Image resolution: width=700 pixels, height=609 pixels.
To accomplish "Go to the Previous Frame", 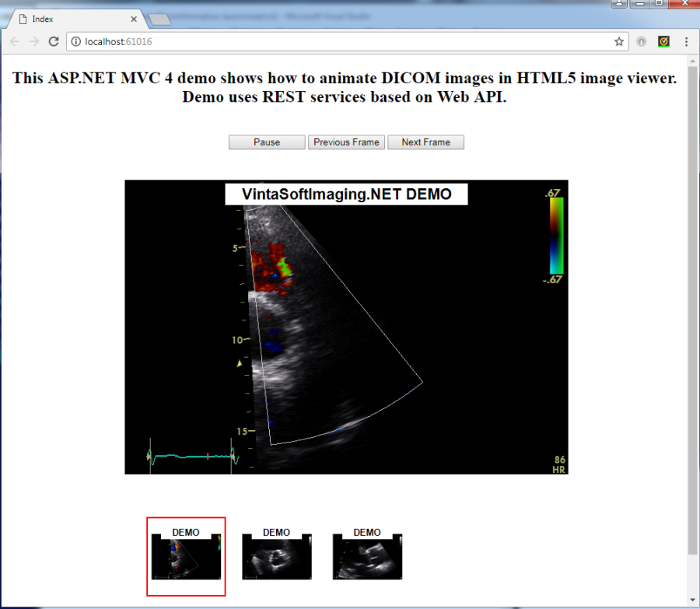I will (x=346, y=142).
